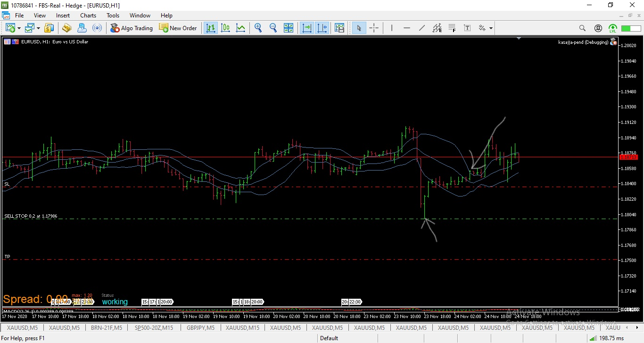Save the chart as a picture icon

point(339,28)
